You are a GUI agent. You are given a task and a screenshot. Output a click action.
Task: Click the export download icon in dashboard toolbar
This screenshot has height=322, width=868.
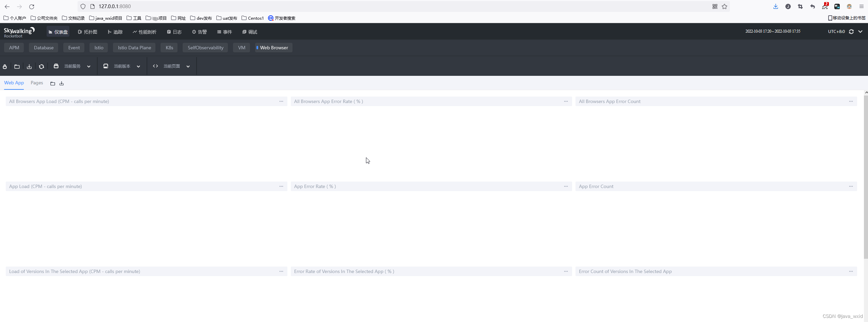(29, 67)
